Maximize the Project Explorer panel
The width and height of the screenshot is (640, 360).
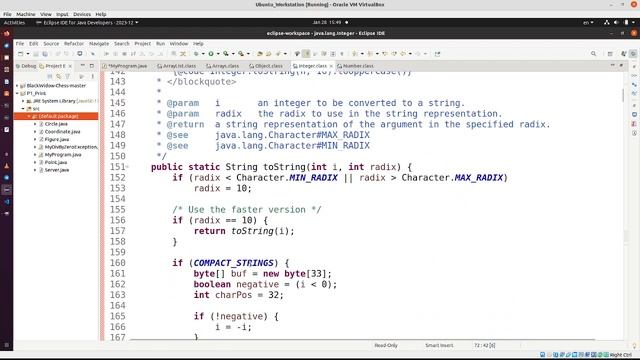[92, 65]
